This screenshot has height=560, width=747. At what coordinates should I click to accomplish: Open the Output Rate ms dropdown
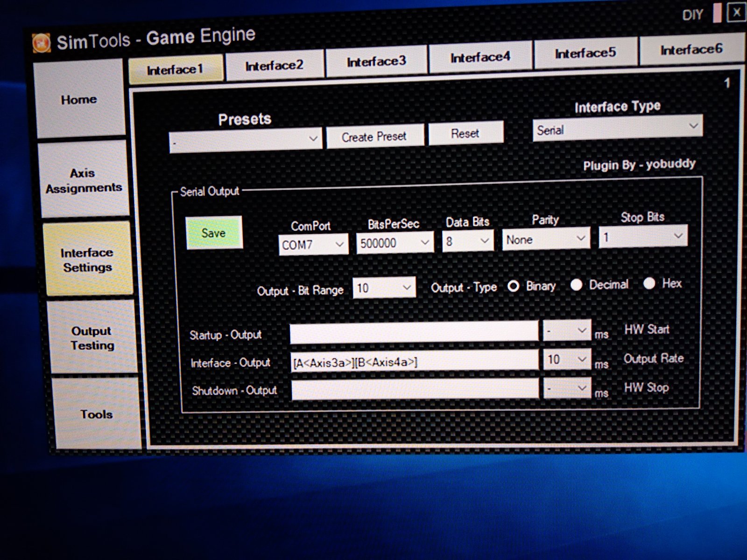point(567,359)
